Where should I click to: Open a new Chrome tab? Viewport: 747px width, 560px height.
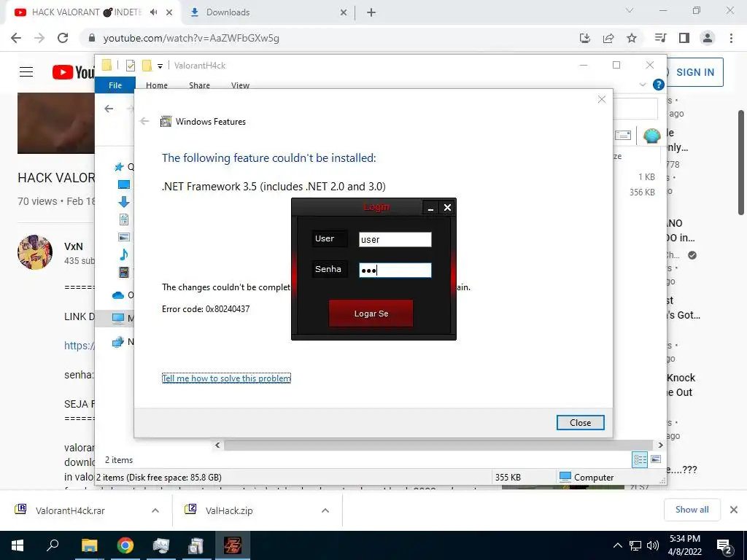pos(371,12)
